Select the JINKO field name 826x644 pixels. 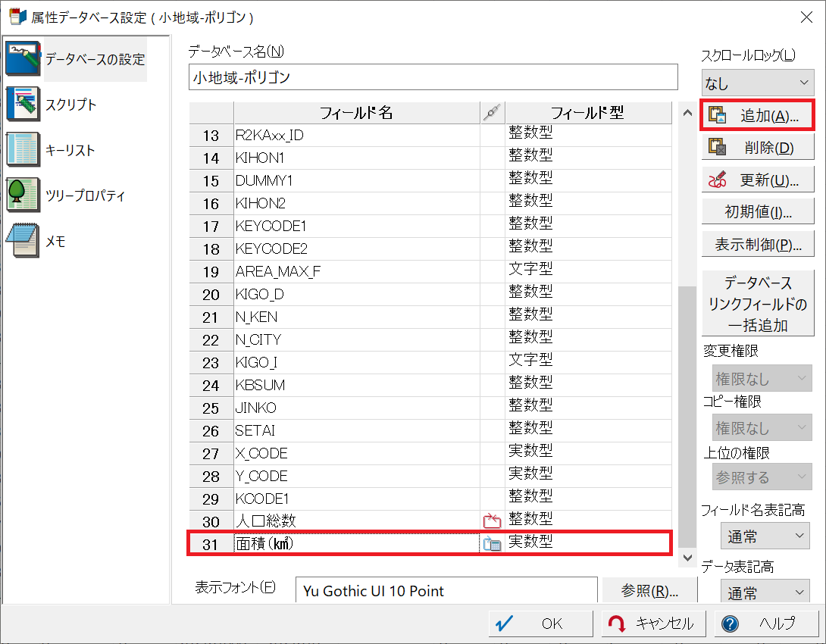pos(255,408)
